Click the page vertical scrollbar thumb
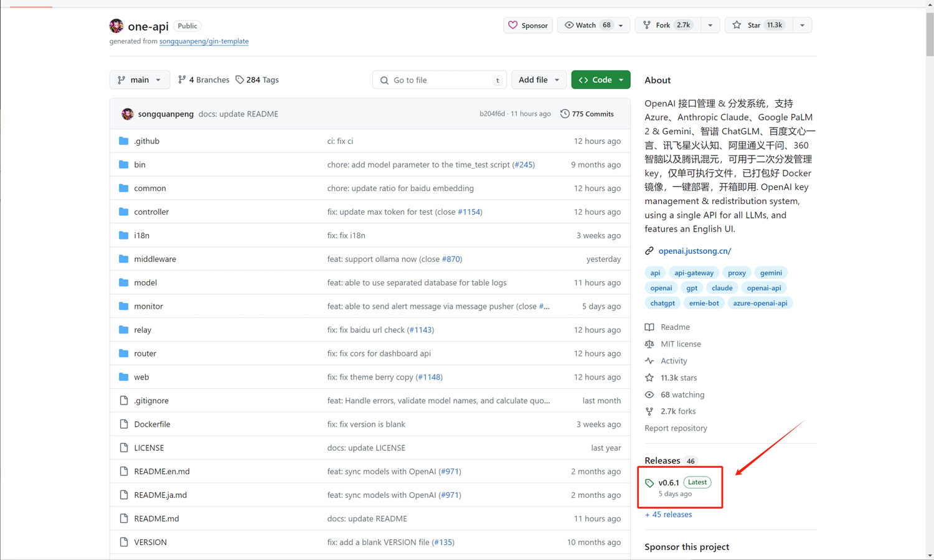Viewport: 934px width, 560px height. [x=930, y=34]
